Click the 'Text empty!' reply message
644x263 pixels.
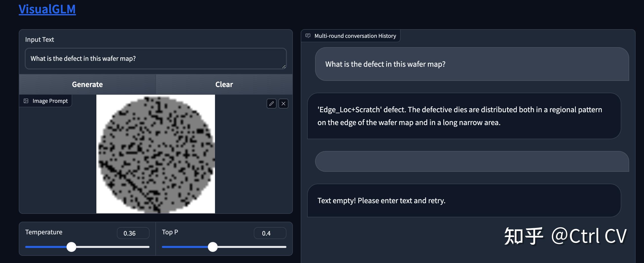(464, 200)
